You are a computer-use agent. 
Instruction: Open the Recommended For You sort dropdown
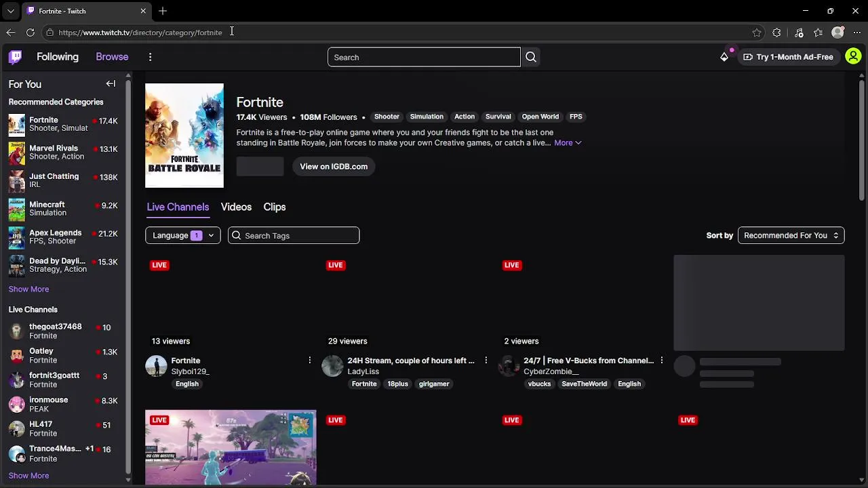coord(791,236)
